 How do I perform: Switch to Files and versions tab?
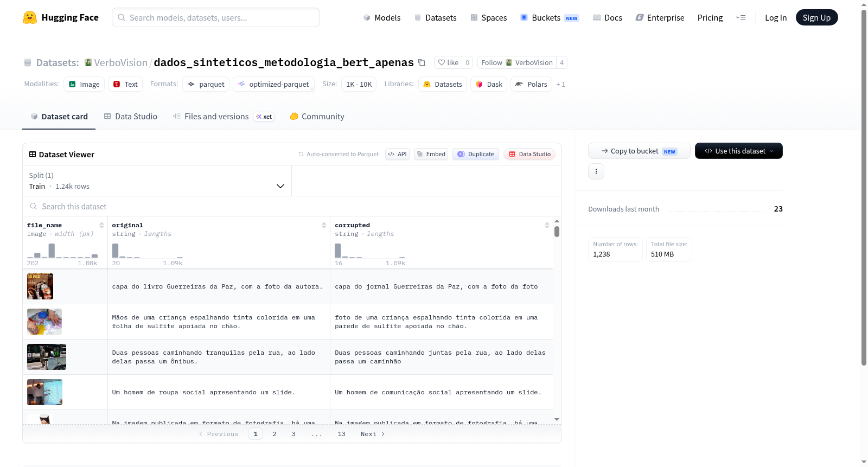coord(223,116)
